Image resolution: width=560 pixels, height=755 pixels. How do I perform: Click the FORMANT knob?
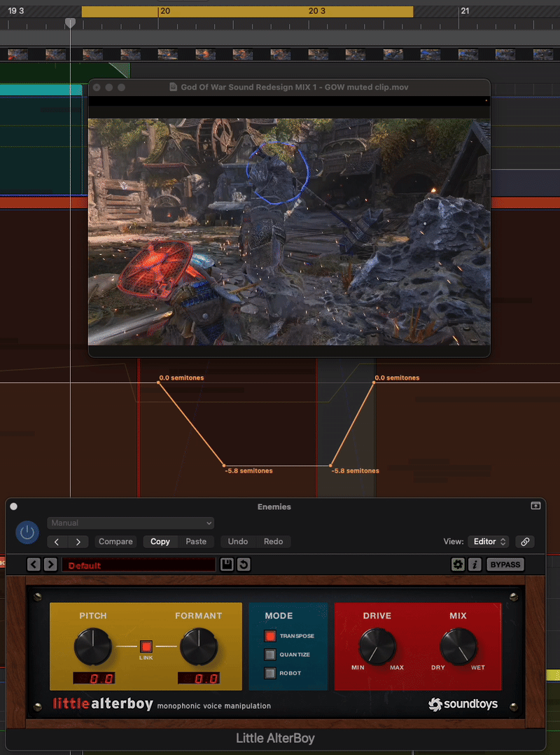pyautogui.click(x=199, y=646)
